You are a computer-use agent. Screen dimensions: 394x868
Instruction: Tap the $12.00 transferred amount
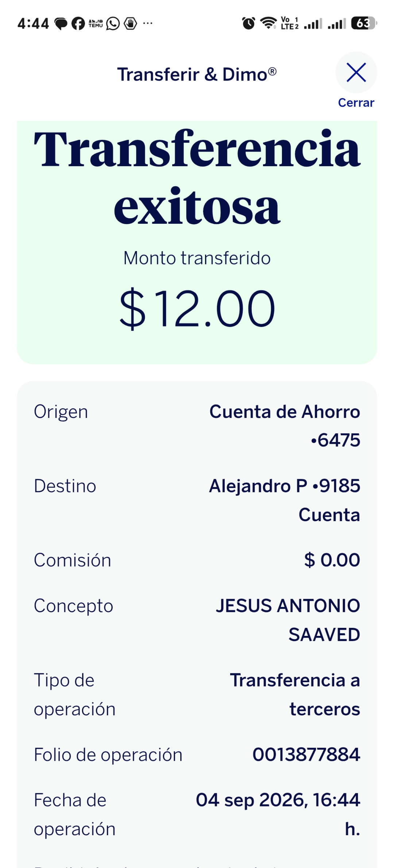pyautogui.click(x=197, y=309)
